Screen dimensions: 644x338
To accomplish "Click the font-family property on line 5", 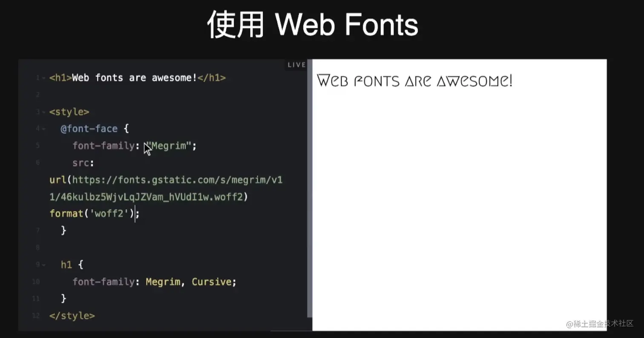I will click(x=103, y=146).
